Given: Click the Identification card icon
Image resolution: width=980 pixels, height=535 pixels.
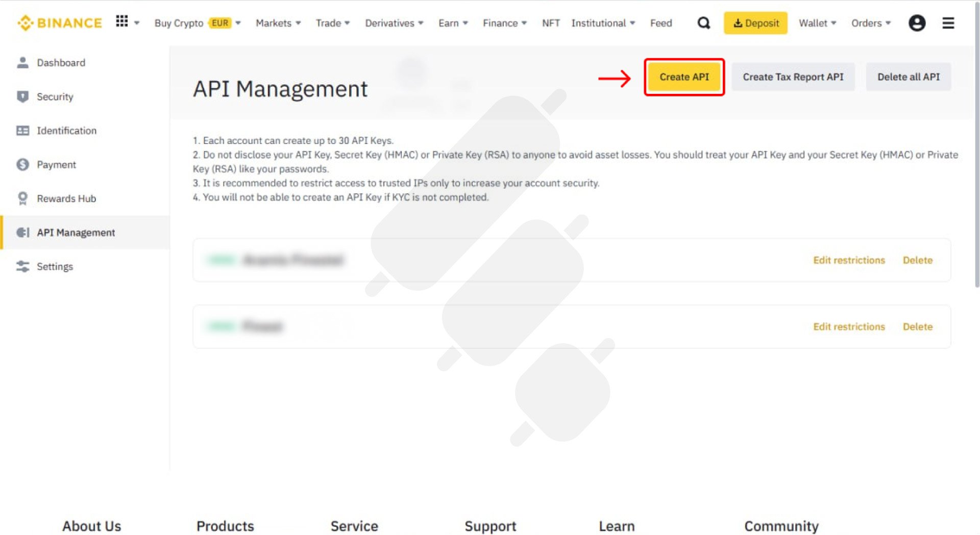Looking at the screenshot, I should click(x=22, y=131).
